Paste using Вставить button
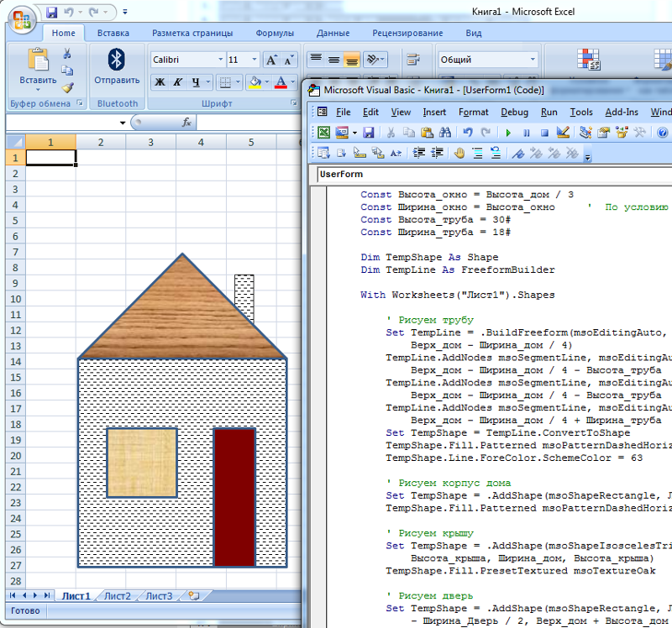 [x=38, y=65]
